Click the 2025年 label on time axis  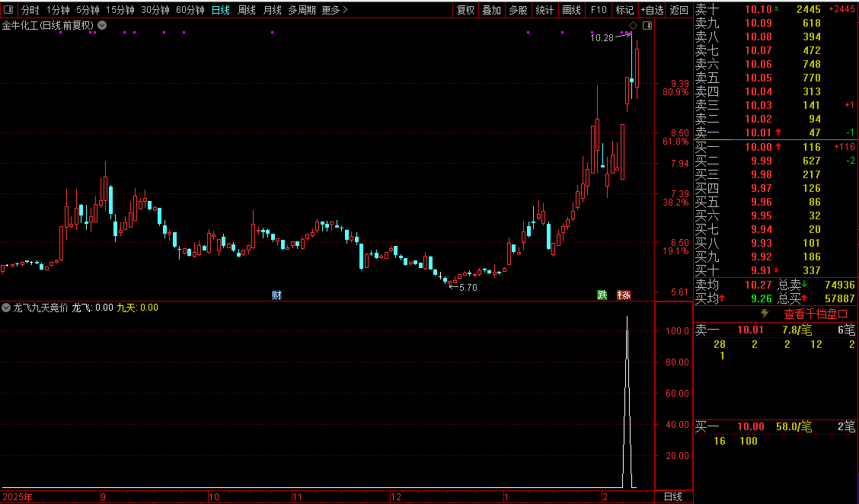tap(17, 497)
